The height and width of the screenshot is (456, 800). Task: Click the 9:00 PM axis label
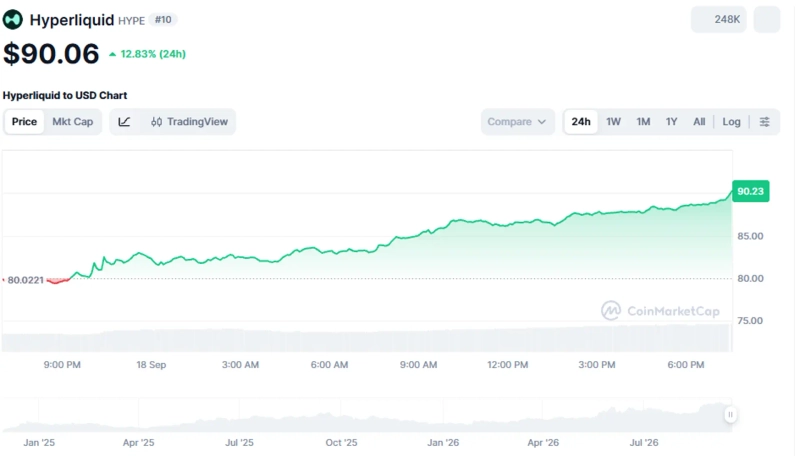click(62, 365)
